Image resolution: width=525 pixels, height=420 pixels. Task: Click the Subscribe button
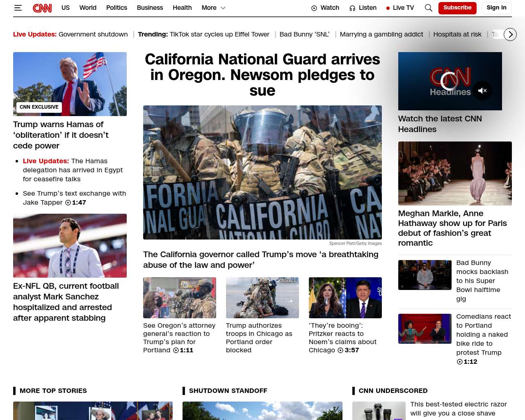pyautogui.click(x=457, y=8)
